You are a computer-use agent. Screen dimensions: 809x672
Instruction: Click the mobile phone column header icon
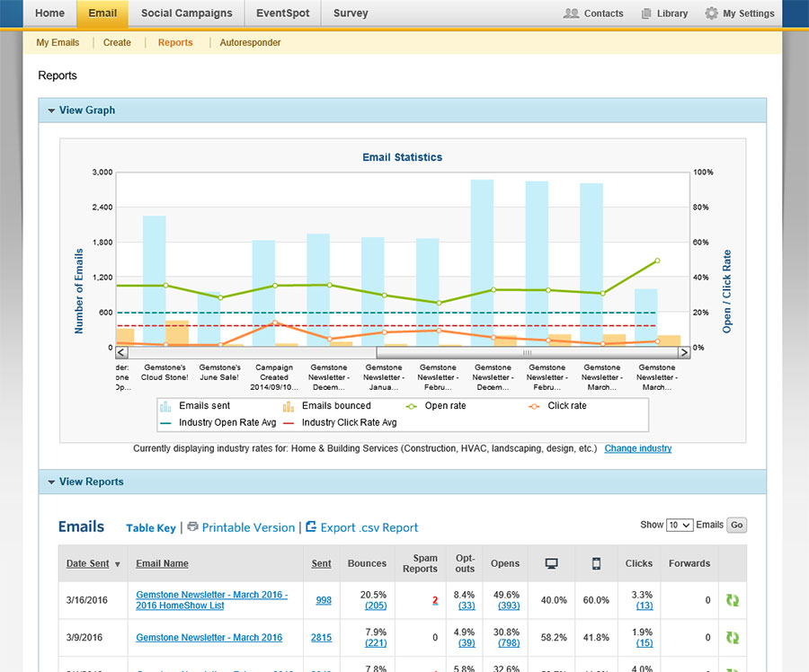point(595,563)
